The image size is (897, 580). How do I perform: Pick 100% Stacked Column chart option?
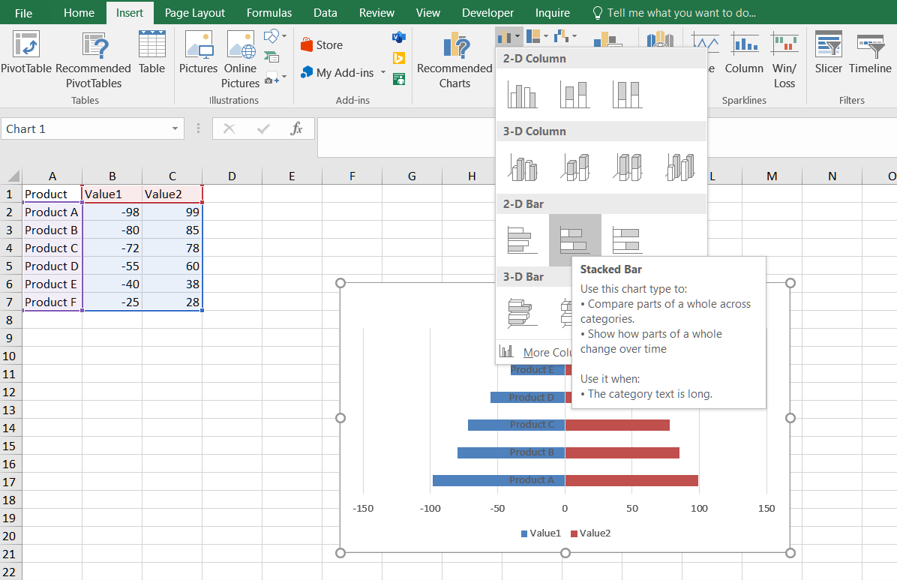627,95
